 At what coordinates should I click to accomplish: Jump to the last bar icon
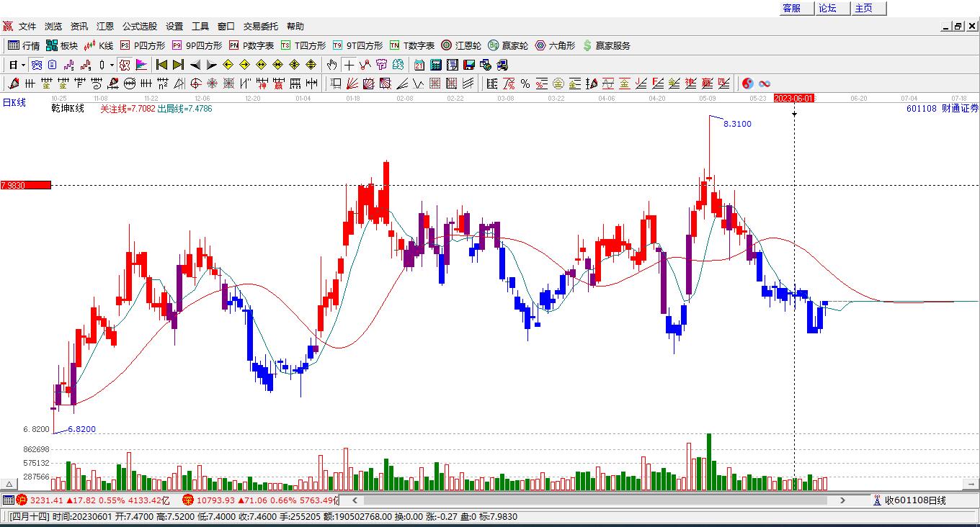(178, 65)
